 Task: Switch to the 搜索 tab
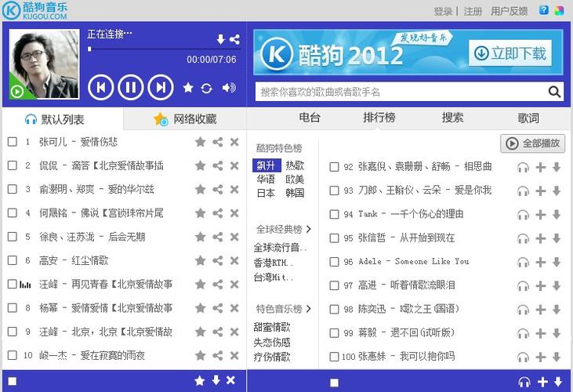point(452,118)
